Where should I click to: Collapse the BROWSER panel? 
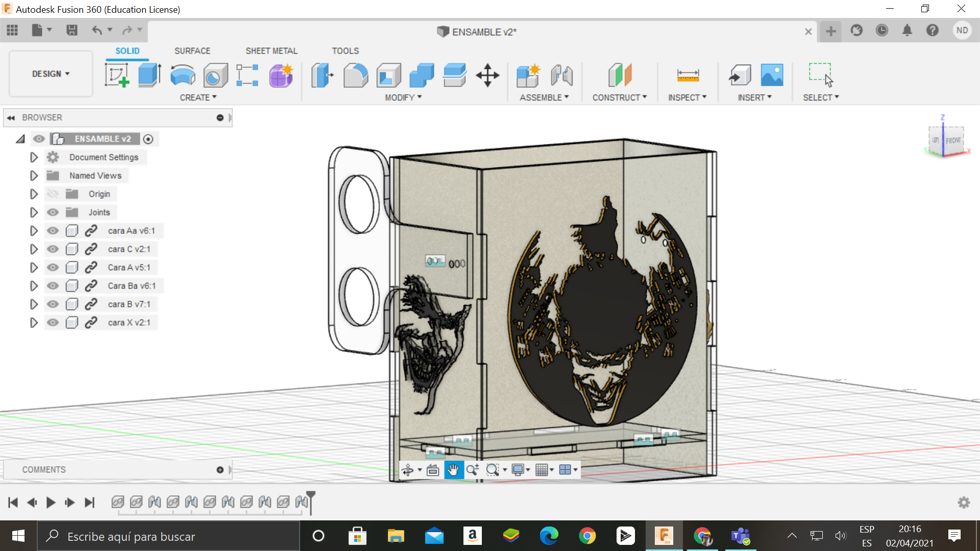11,118
